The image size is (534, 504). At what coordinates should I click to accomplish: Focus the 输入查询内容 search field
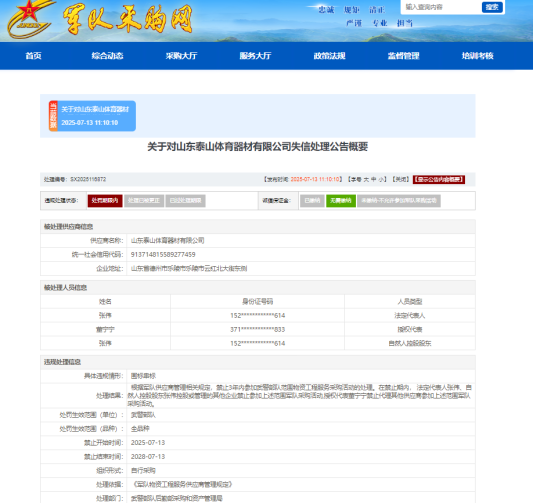[441, 7]
